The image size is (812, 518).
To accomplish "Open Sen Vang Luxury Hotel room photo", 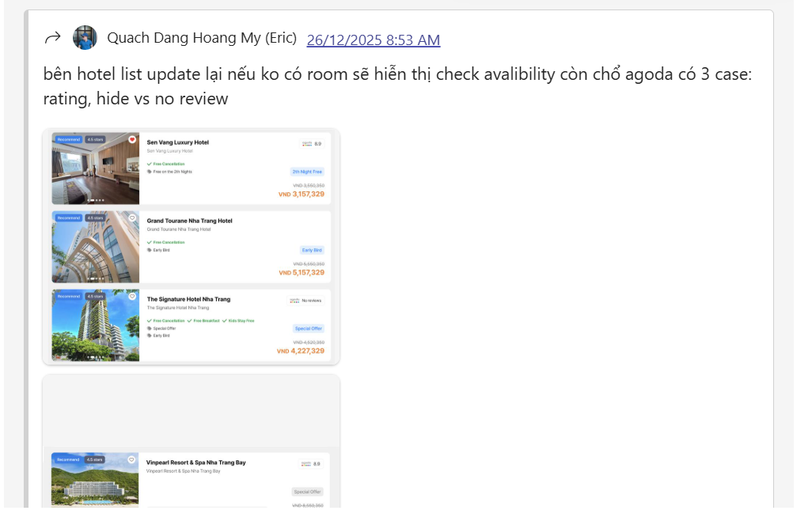I will pyautogui.click(x=96, y=168).
